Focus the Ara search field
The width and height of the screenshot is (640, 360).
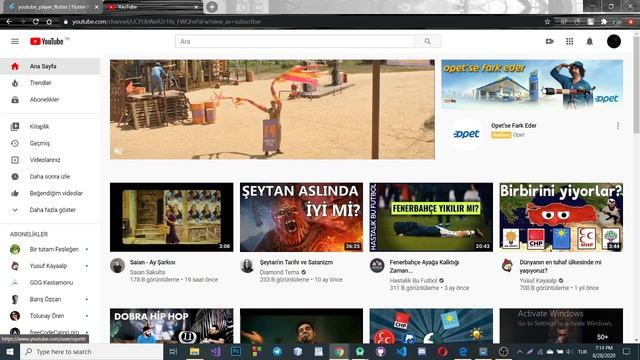(295, 41)
